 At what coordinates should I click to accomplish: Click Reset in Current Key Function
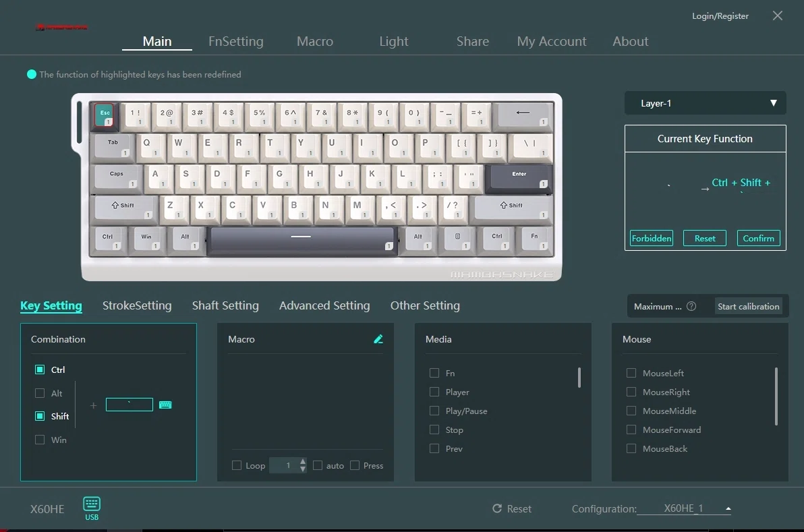point(705,238)
